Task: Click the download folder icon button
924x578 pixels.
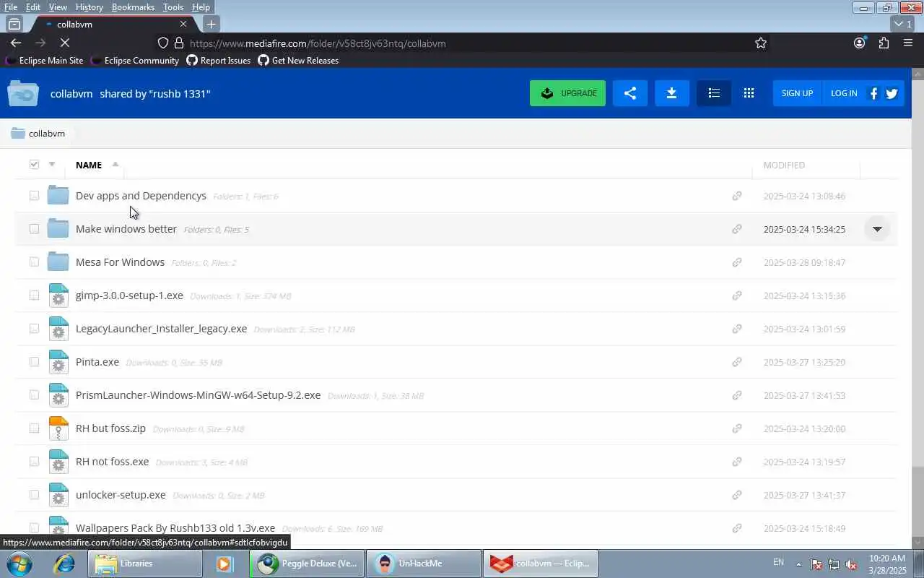Action: click(671, 93)
